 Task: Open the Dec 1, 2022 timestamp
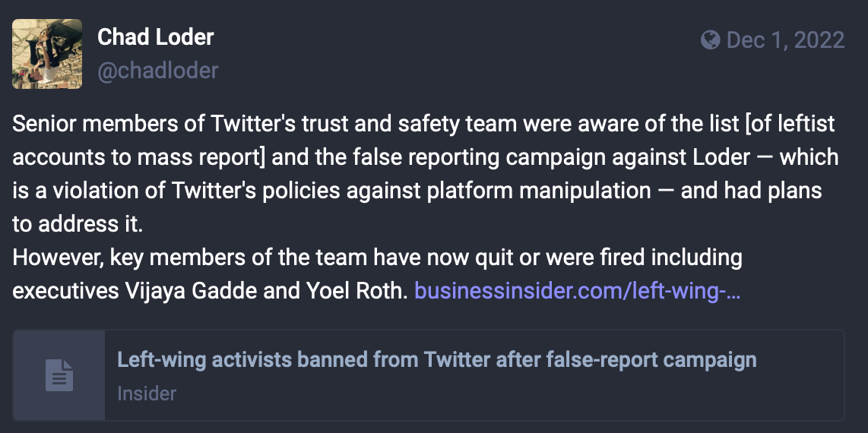[x=785, y=40]
